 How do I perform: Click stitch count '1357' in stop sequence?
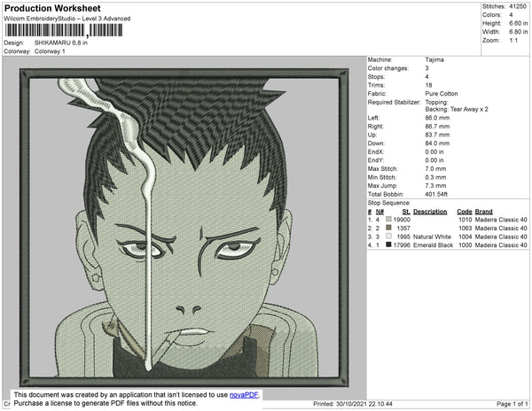(x=403, y=228)
